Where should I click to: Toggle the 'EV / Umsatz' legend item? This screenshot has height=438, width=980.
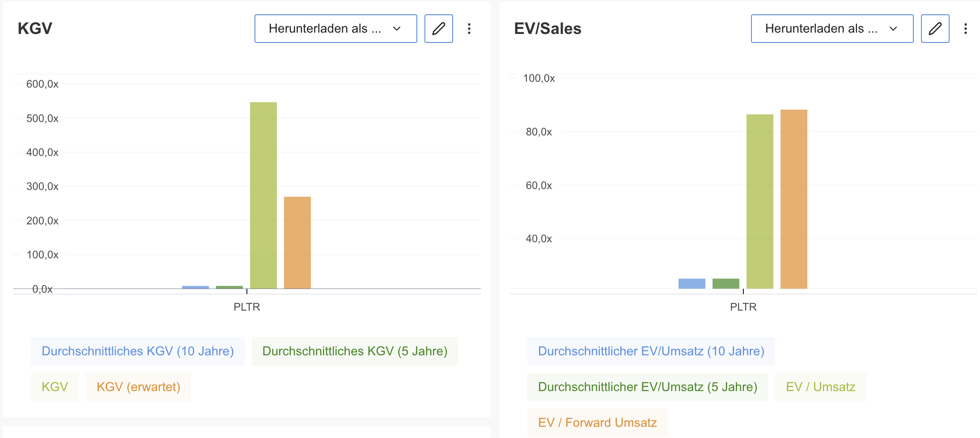point(821,387)
